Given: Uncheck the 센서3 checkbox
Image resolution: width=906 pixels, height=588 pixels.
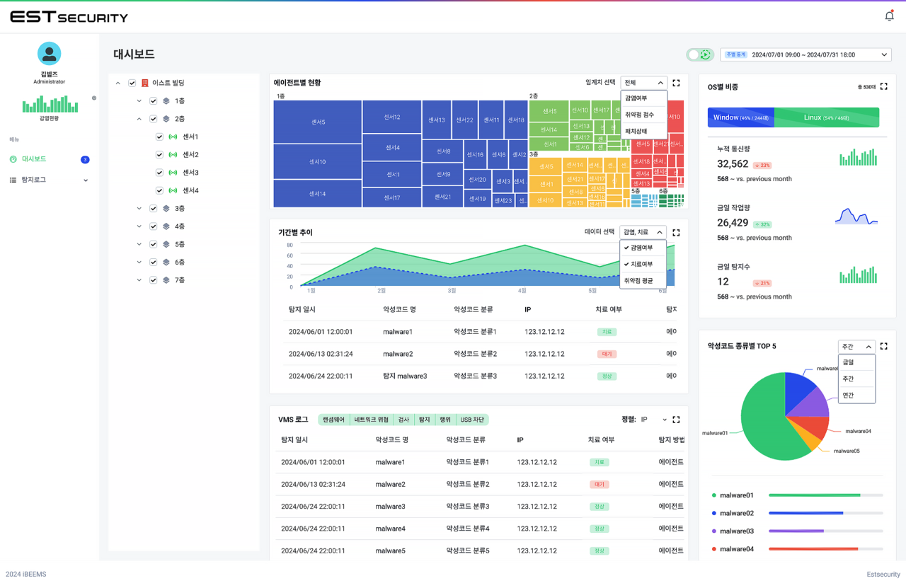Looking at the screenshot, I should (x=159, y=173).
